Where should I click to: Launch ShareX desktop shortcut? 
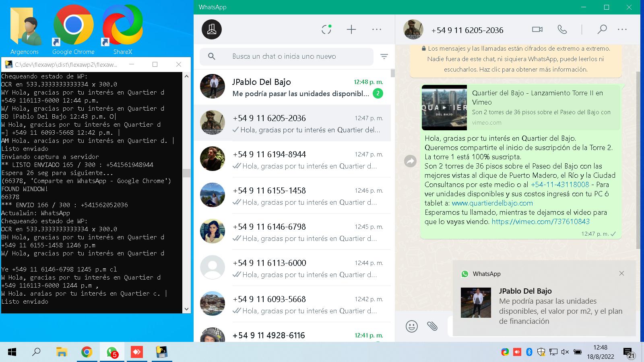pos(122,30)
